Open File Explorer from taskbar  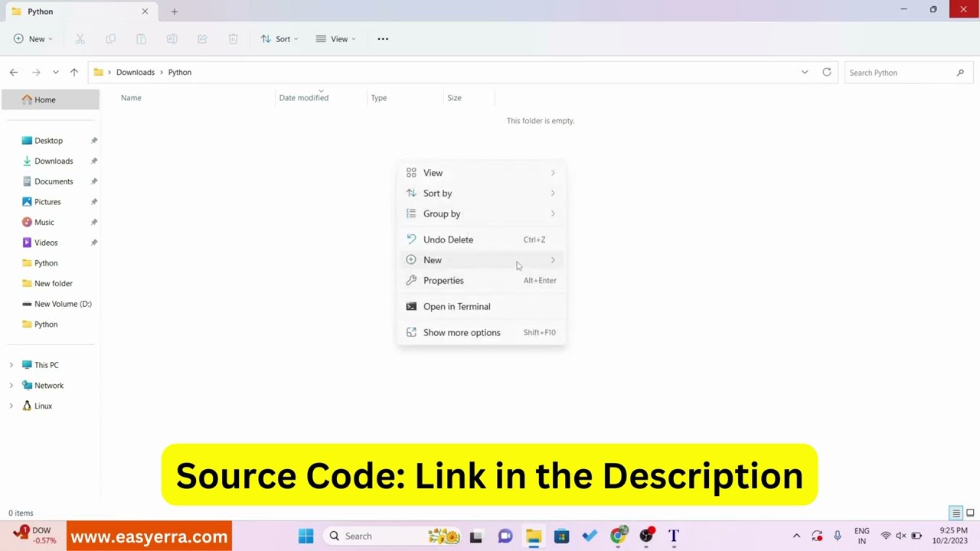coord(534,536)
